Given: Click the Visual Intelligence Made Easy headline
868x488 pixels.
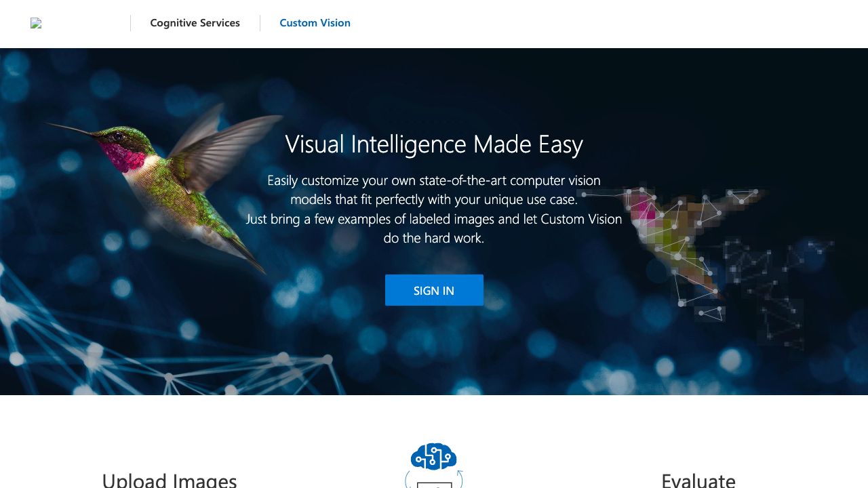Looking at the screenshot, I should [x=434, y=144].
